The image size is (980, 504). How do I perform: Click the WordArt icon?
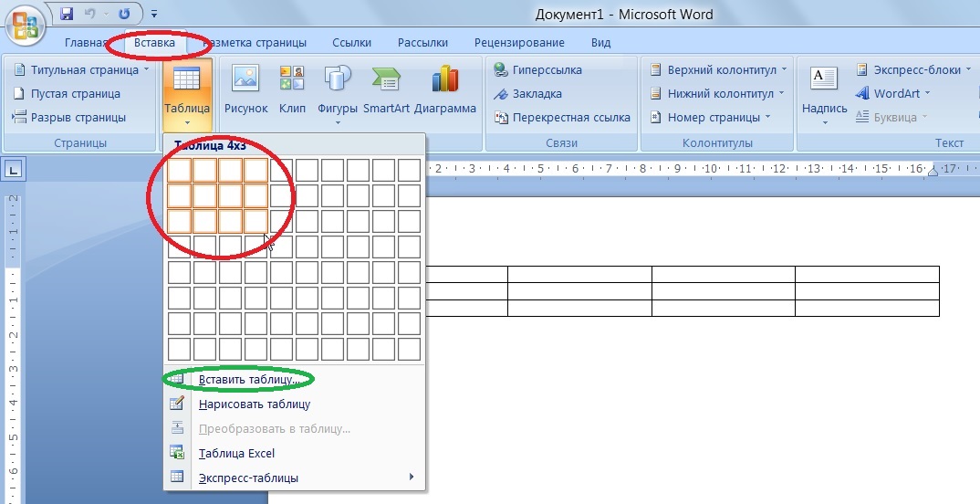pos(862,93)
